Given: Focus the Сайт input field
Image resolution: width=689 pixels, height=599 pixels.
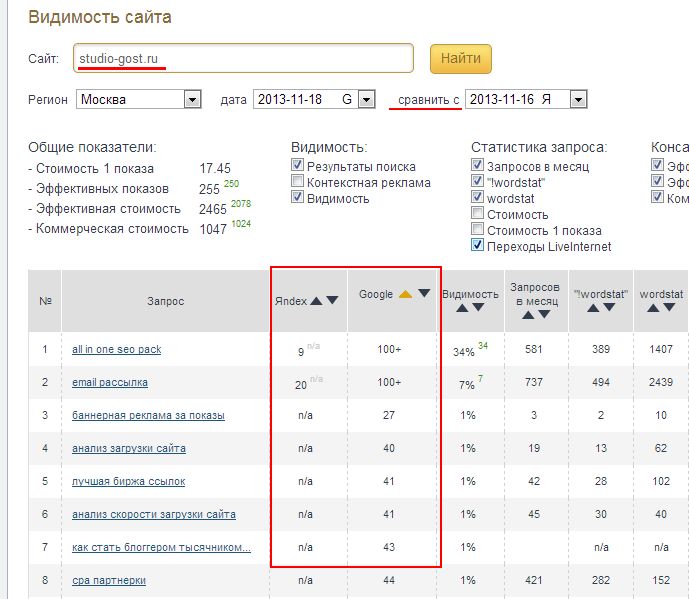Looking at the screenshot, I should click(243, 59).
